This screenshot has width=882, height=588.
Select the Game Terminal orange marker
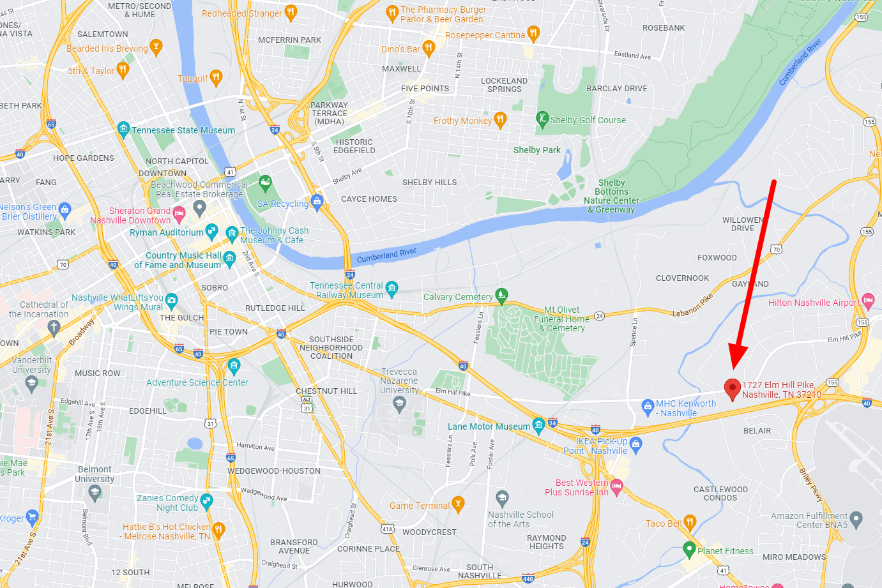point(458,504)
